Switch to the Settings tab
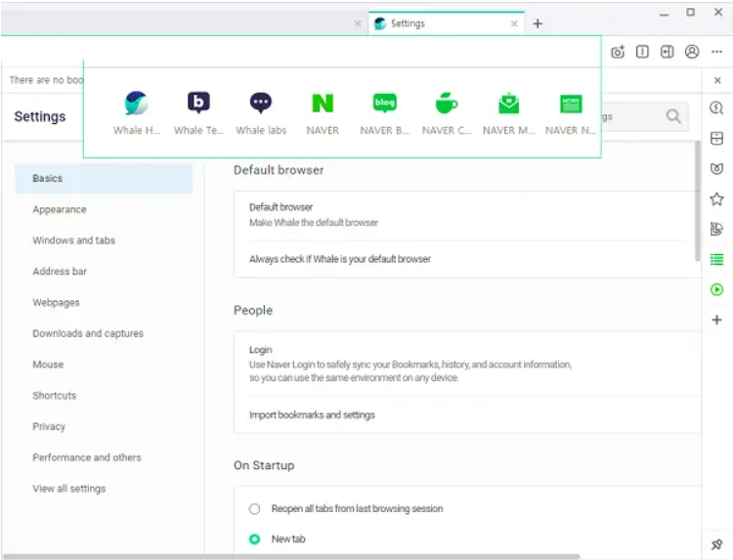733x560 pixels. point(447,23)
